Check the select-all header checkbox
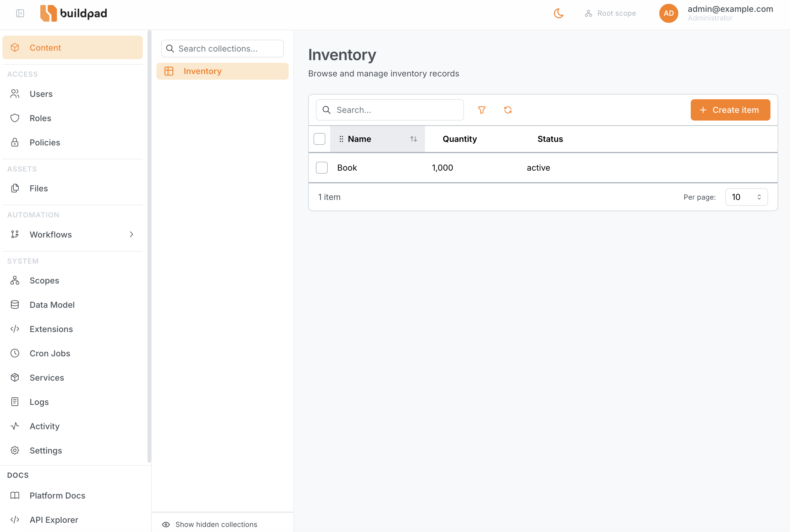 click(319, 139)
